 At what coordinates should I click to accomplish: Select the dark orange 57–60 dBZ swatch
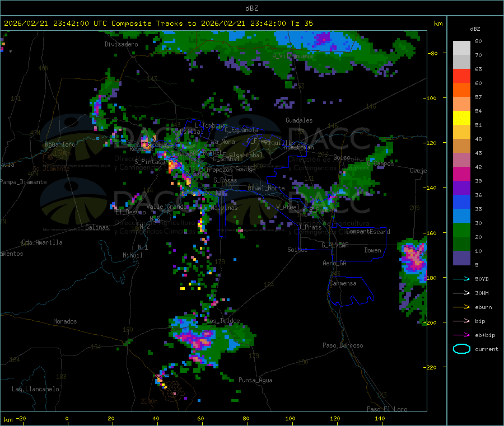tap(461, 90)
